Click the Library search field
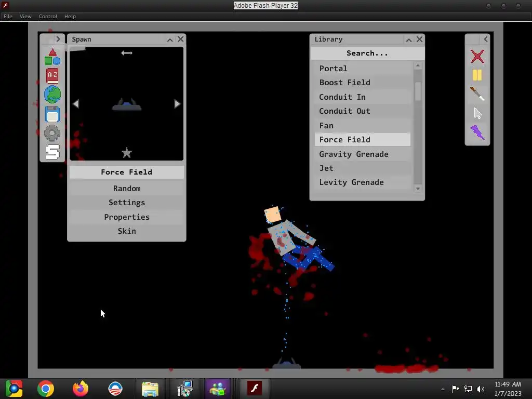 pos(367,53)
